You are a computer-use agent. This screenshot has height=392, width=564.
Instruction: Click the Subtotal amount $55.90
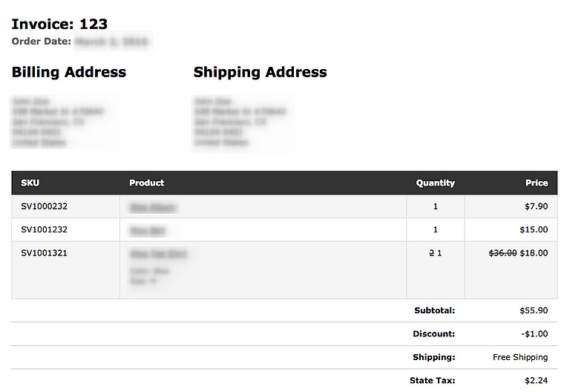coord(534,310)
